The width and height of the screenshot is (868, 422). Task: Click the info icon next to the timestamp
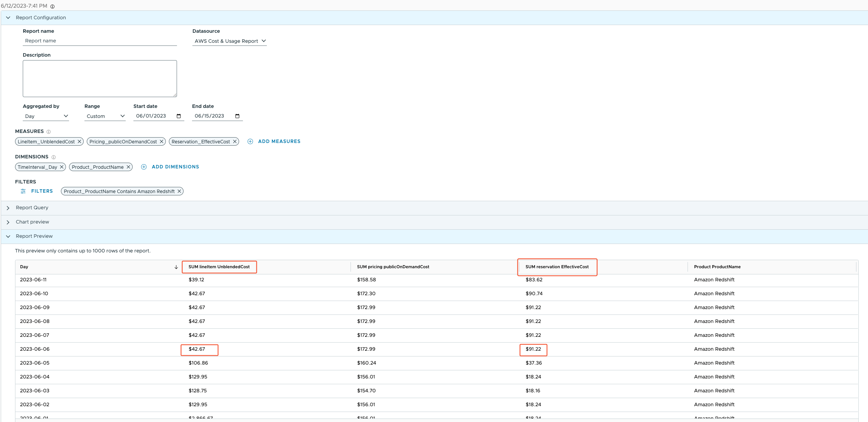[52, 6]
